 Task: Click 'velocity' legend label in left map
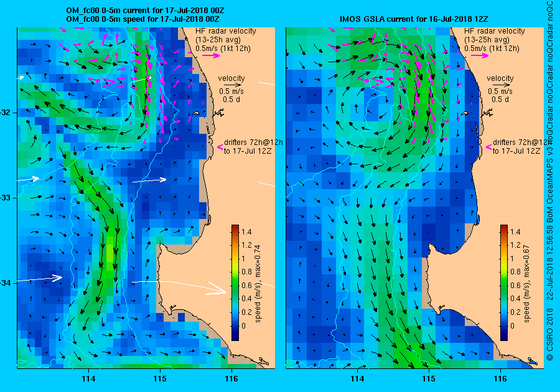point(231,78)
